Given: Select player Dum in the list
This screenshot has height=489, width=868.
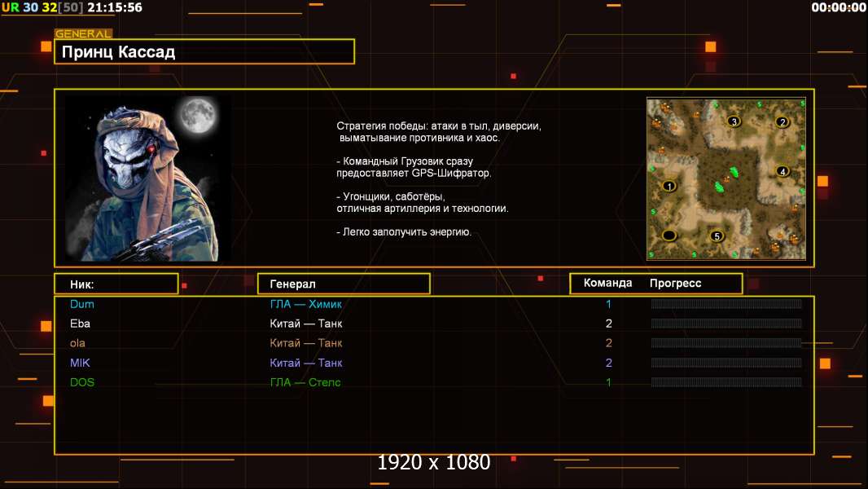Looking at the screenshot, I should point(82,304).
